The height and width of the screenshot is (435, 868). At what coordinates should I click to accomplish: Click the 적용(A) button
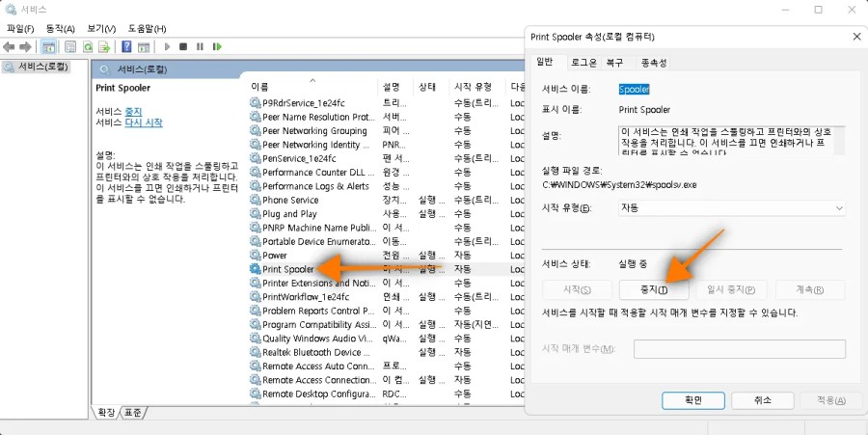pos(832,400)
